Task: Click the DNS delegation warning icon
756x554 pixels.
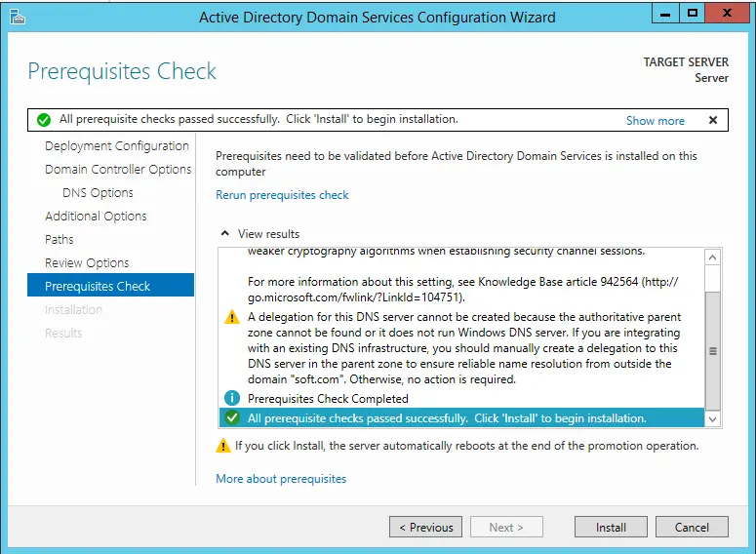Action: [231, 317]
